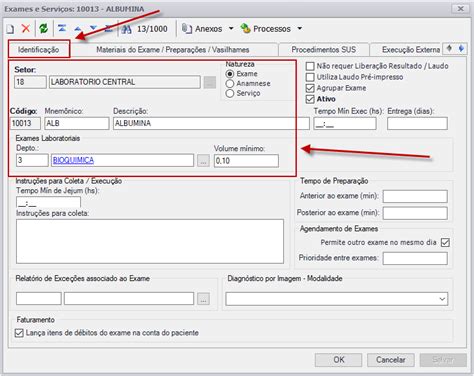Toggle the Agrupar Exame checkbox

click(x=310, y=88)
